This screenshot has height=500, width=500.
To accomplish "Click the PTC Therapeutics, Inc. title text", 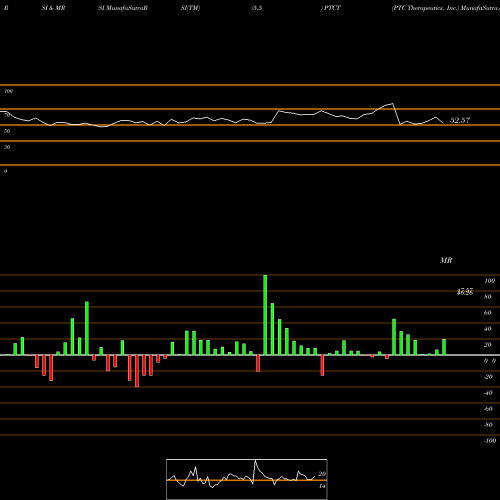I will click(x=425, y=8).
